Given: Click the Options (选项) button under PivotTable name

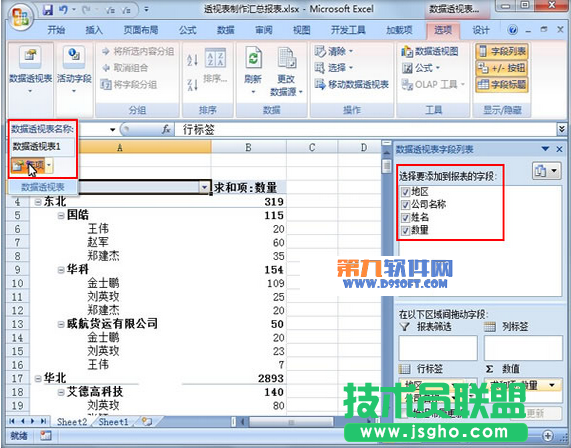Looking at the screenshot, I should (28, 166).
